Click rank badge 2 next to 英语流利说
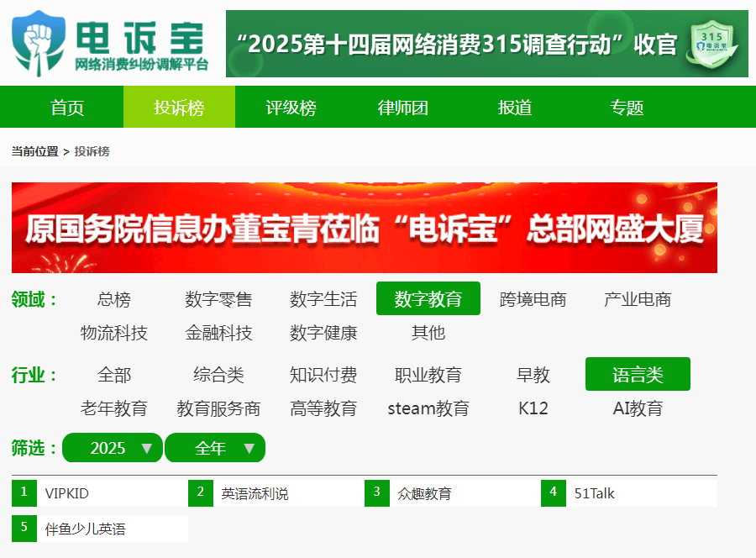756x558 pixels. [200, 493]
